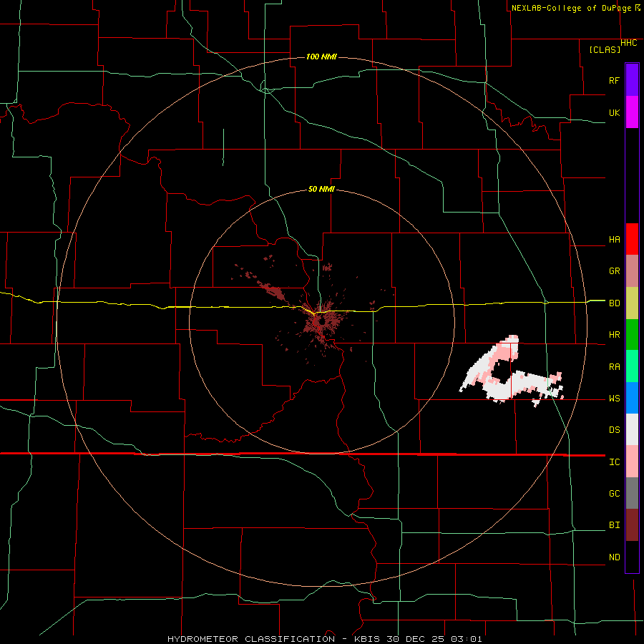The image size is (644, 644).
Task: Click the WS blue color swatch
Action: coord(632,398)
